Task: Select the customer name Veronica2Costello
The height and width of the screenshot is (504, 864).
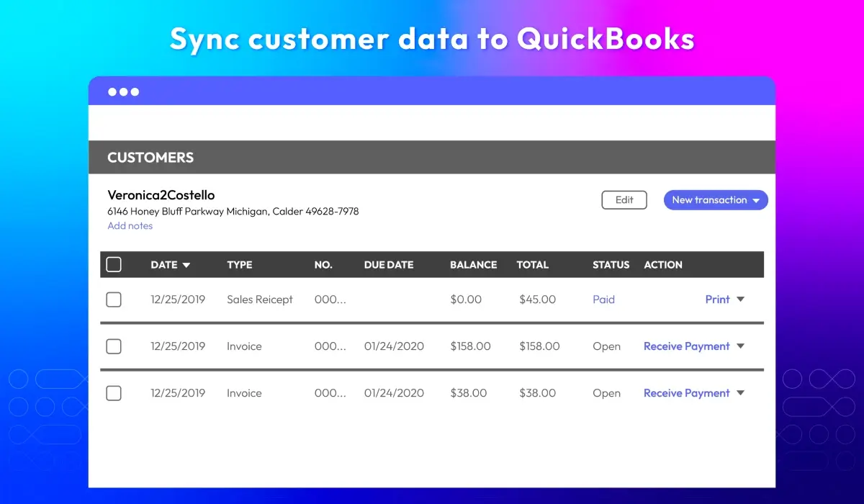Action: click(x=161, y=195)
